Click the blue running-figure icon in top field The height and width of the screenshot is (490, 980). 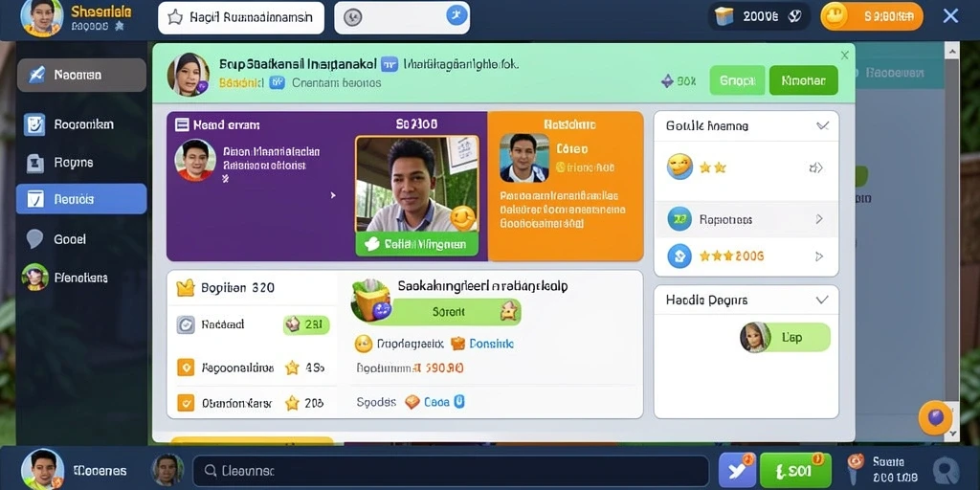coord(457,16)
